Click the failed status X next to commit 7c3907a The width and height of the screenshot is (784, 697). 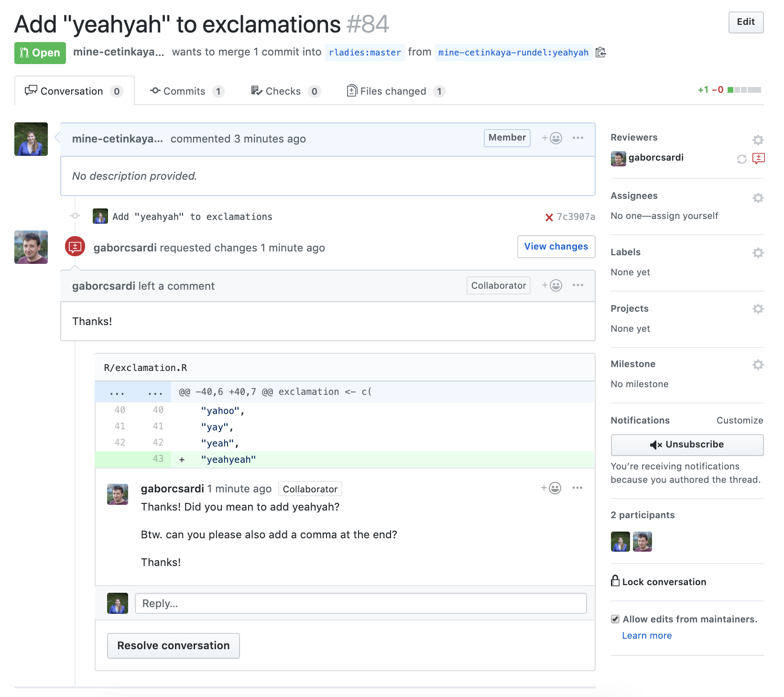pyautogui.click(x=549, y=218)
